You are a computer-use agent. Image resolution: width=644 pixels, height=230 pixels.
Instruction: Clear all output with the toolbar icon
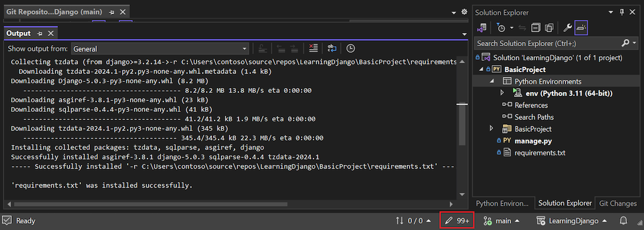click(314, 48)
